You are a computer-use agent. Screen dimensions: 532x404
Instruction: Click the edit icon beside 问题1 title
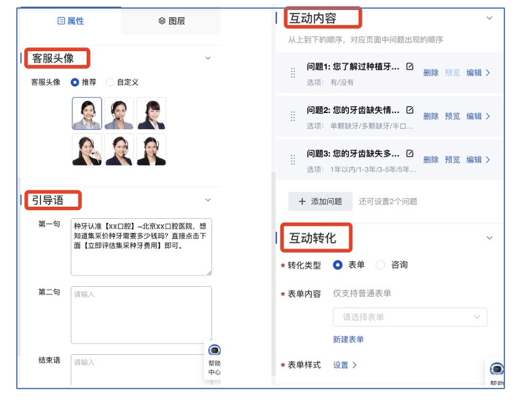tap(410, 66)
